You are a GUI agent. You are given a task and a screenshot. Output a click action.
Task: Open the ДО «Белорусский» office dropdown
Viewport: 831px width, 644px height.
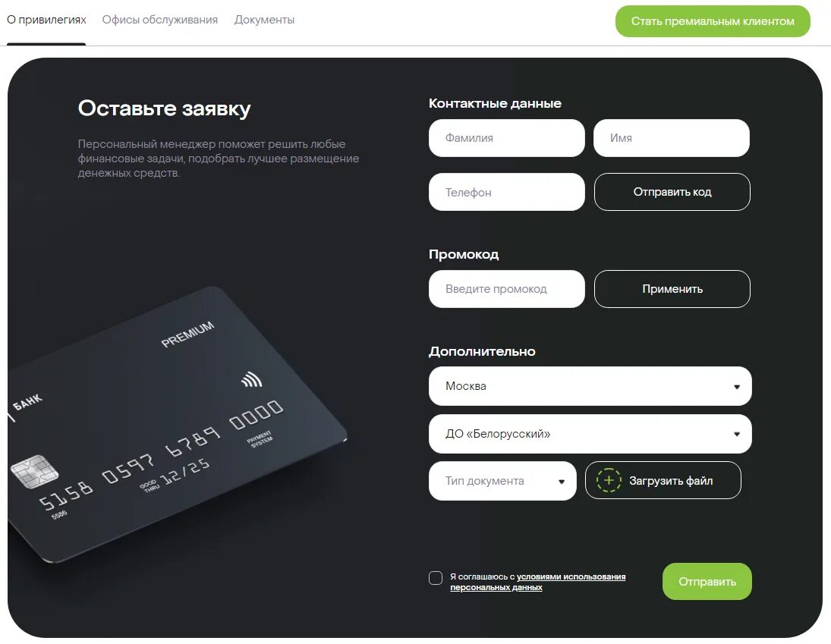(x=590, y=434)
